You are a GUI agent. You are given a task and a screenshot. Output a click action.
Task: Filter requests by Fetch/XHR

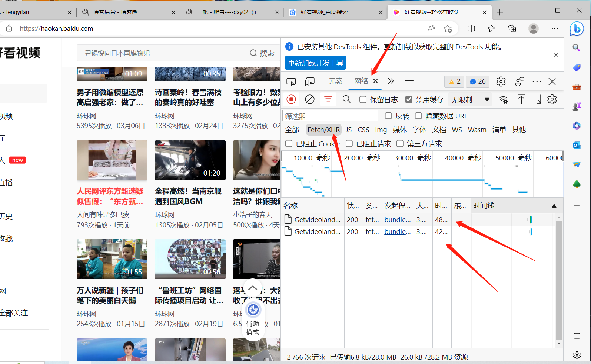tap(323, 130)
